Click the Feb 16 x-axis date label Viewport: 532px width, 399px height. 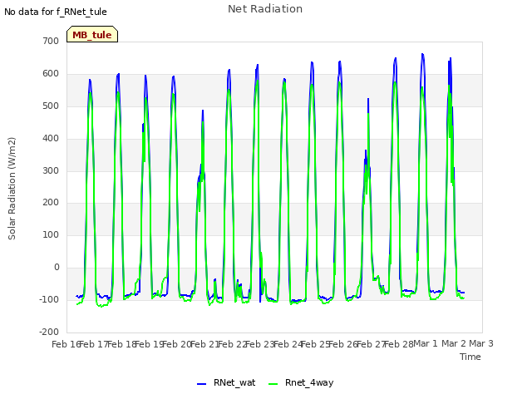65,344
